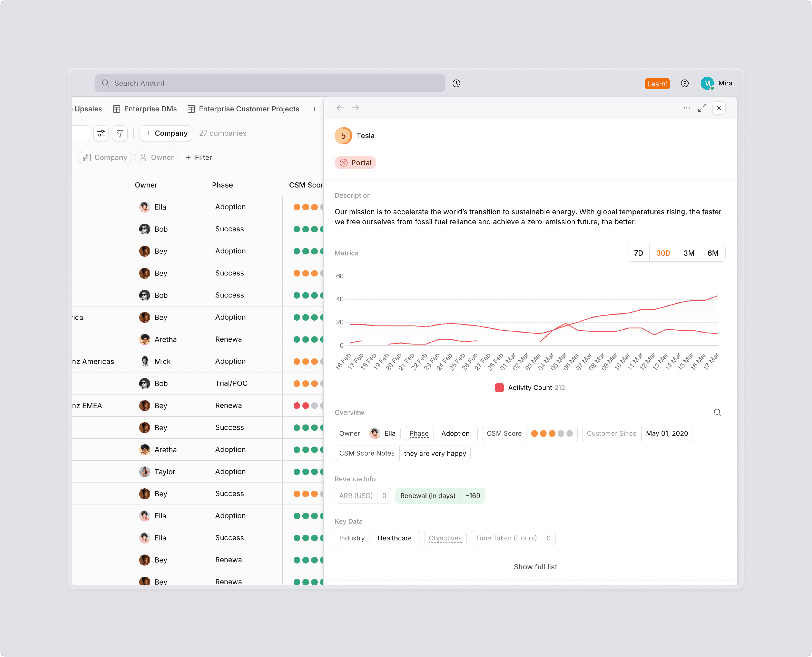
Task: Add a Filter to the table
Action: click(199, 157)
